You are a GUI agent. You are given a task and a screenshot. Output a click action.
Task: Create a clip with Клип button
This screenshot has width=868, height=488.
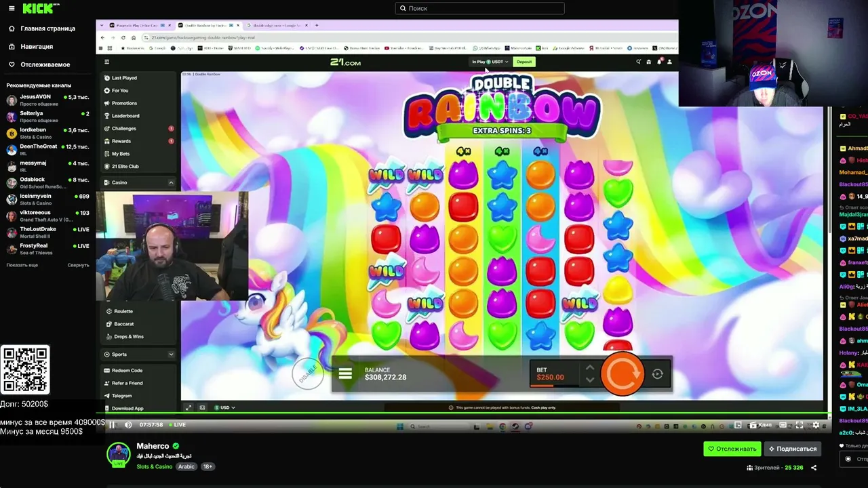point(761,425)
